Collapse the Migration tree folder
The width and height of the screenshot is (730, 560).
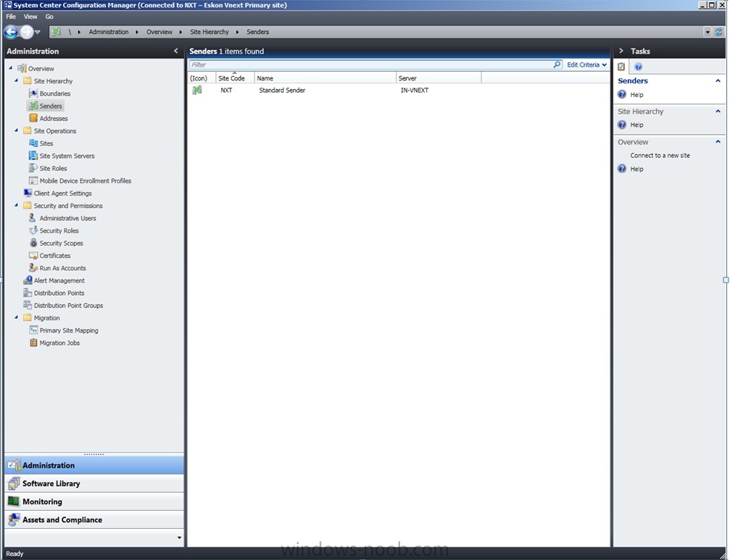(x=16, y=317)
